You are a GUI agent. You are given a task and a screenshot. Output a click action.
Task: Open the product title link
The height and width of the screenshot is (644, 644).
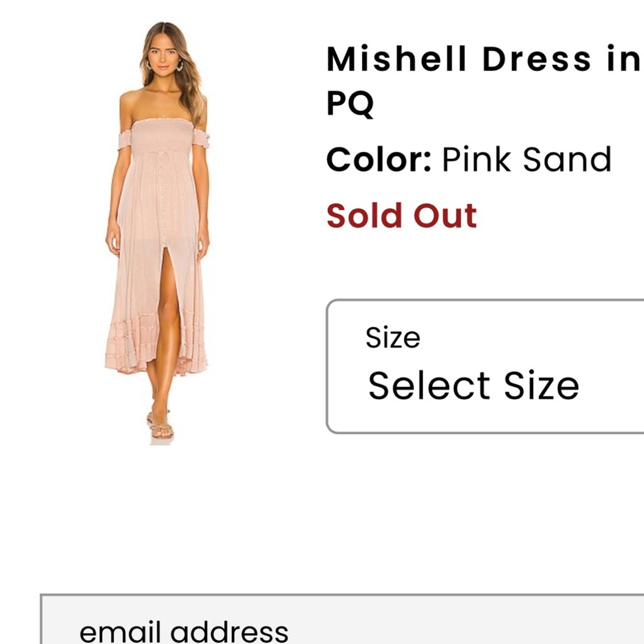click(480, 59)
